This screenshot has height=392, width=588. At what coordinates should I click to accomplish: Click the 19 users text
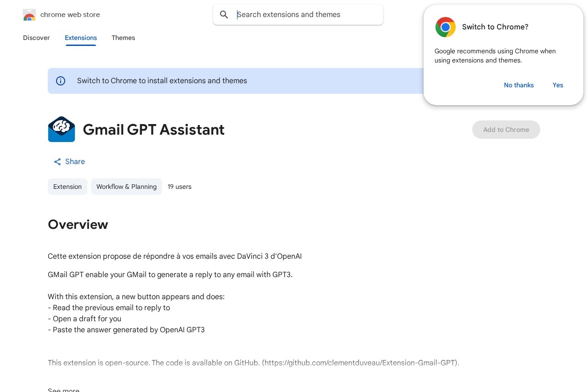(x=180, y=187)
